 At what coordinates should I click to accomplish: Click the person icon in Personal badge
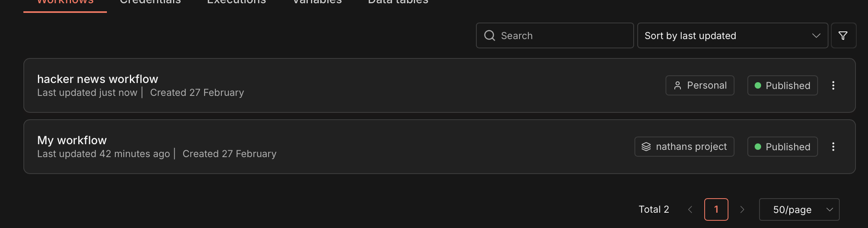[x=678, y=85]
